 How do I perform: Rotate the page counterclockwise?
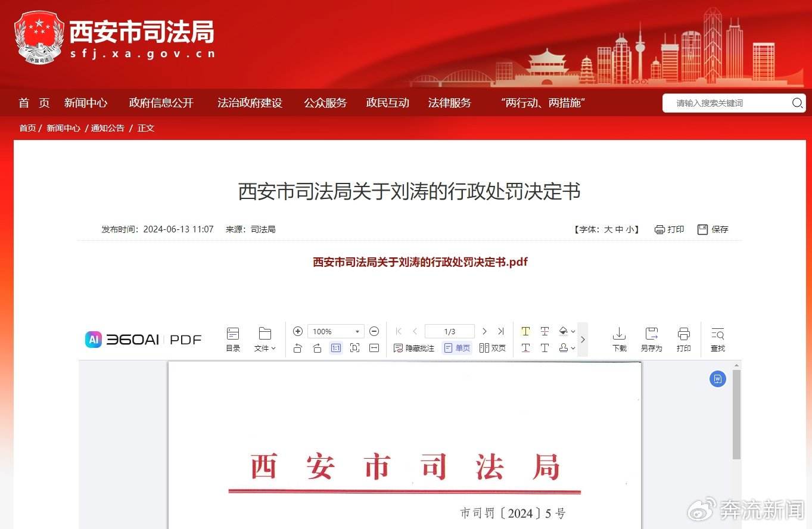[x=298, y=348]
